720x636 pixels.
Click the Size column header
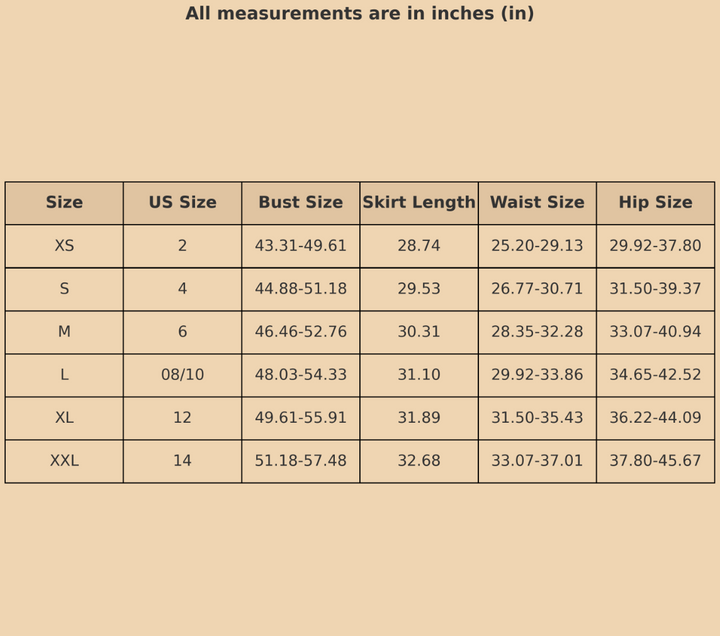pyautogui.click(x=64, y=203)
